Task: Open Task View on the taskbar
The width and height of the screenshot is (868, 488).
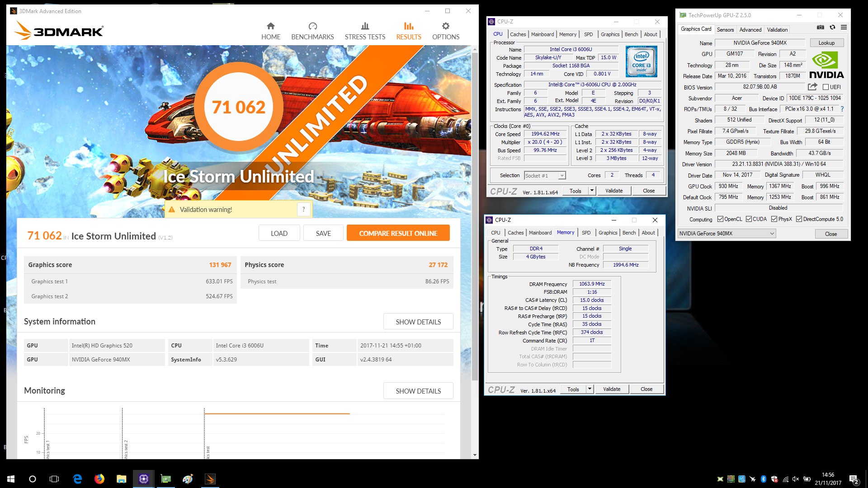Action: 54,479
